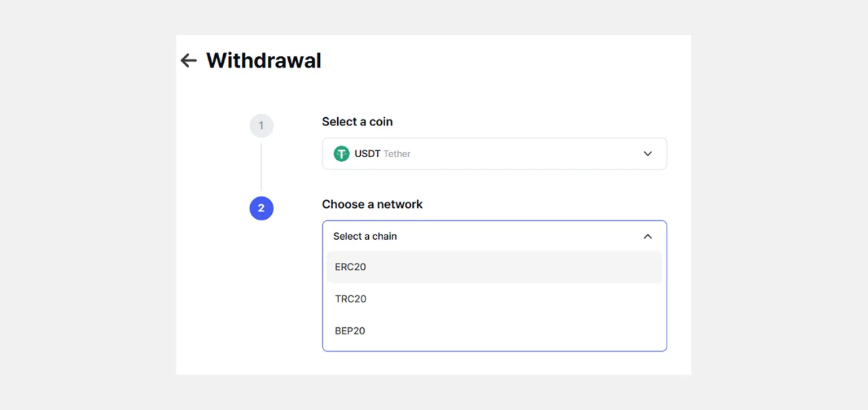Screen dimensions: 868x410
Task: Click empty space right of BEP20 row
Action: (x=542, y=331)
